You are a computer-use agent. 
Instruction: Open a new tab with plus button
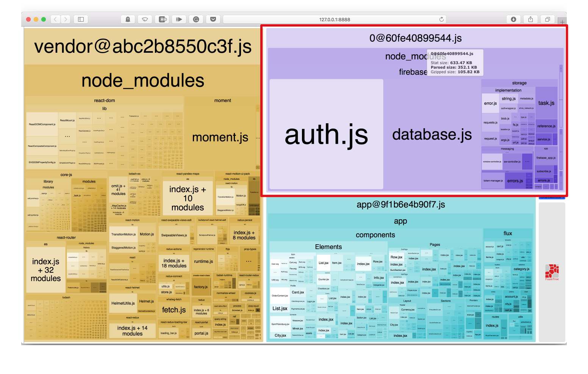click(562, 22)
